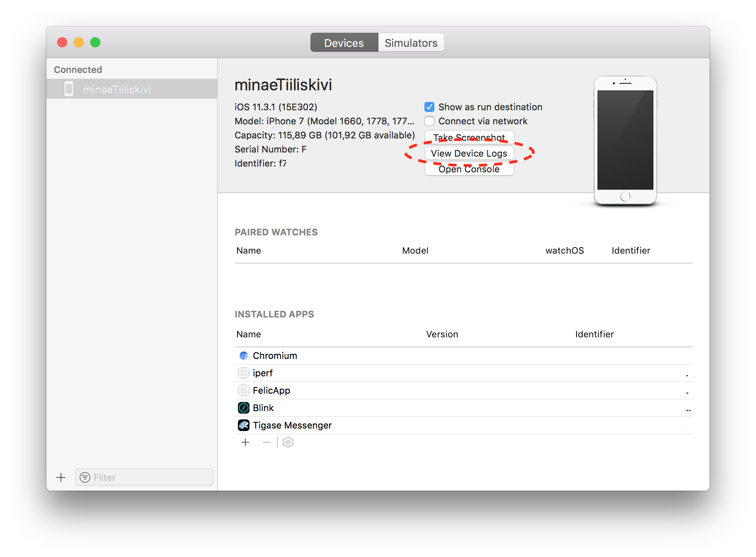The height and width of the screenshot is (557, 756).
Task: Click the Blink app icon
Action: 244,408
